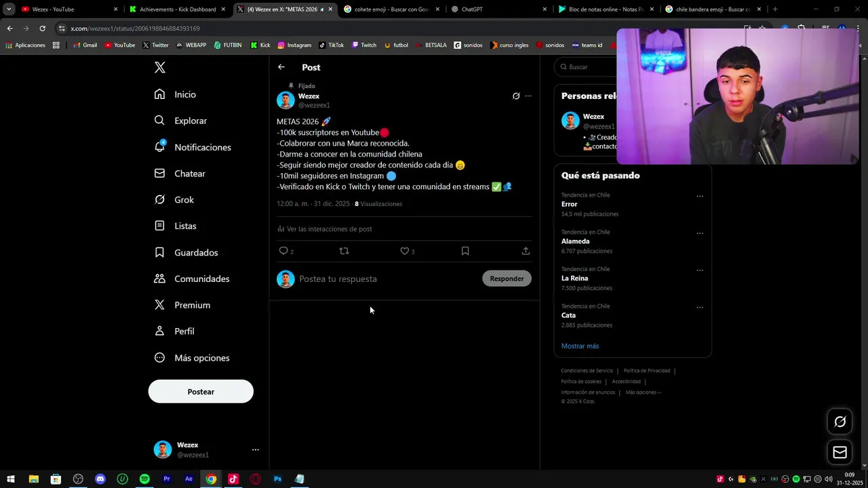
Task: Open Instagram bookmark
Action: click(x=294, y=45)
